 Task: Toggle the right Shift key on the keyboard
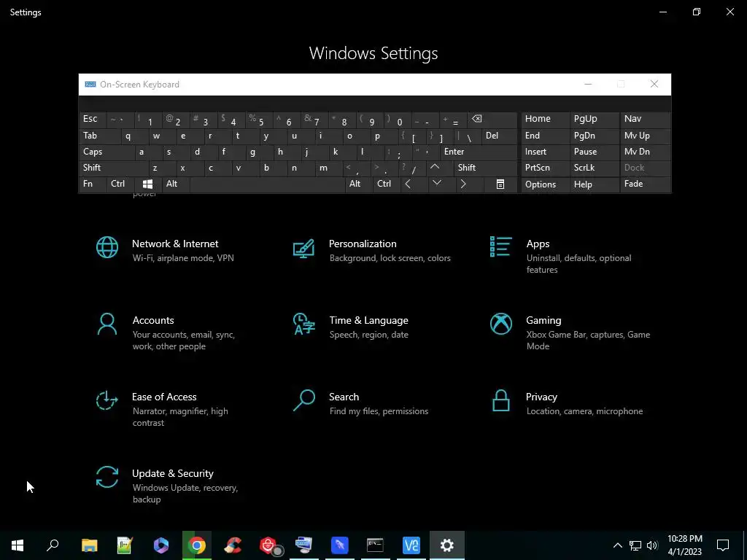tap(485, 168)
